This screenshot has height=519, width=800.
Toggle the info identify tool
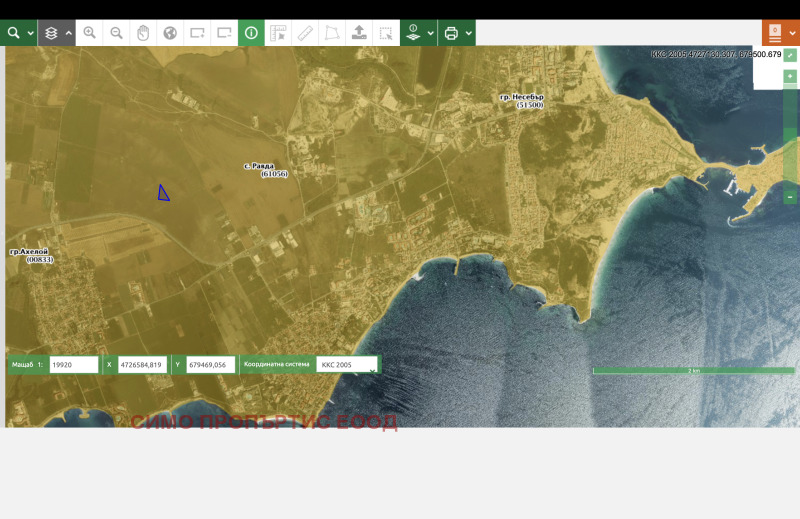251,33
